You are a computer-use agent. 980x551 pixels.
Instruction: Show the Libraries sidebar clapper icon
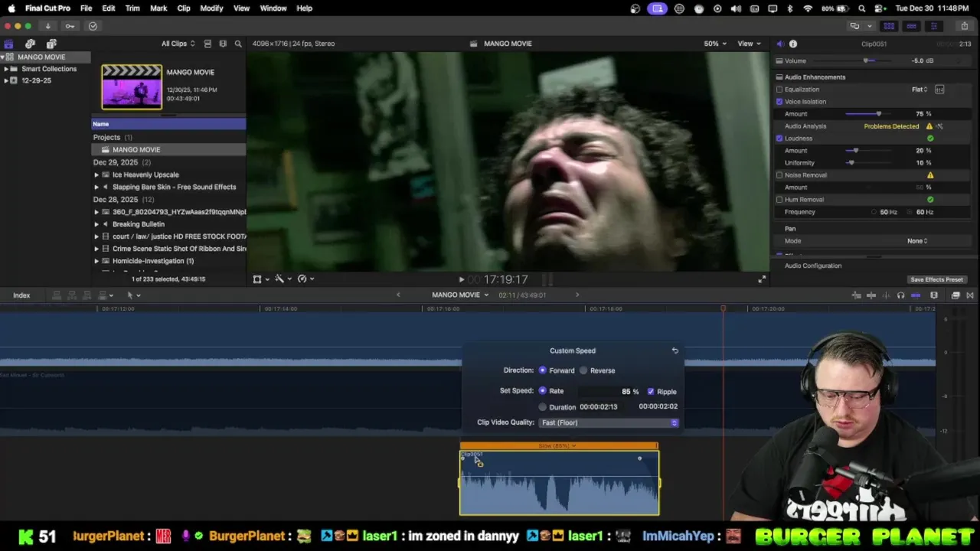pos(8,44)
